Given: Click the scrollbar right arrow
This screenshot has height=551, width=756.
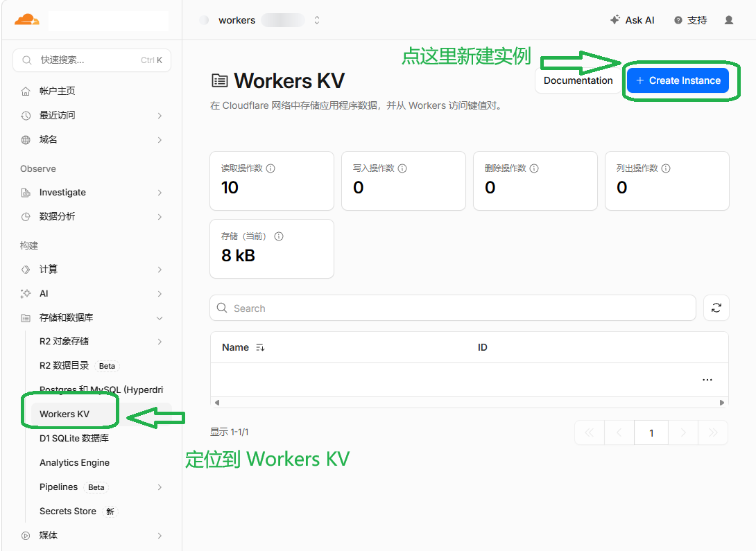Looking at the screenshot, I should coord(722,403).
